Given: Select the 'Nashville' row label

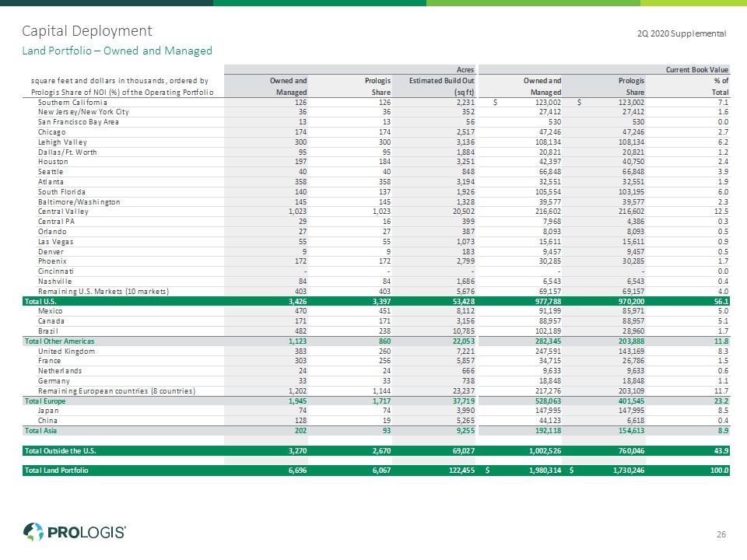Looking at the screenshot, I should [54, 282].
